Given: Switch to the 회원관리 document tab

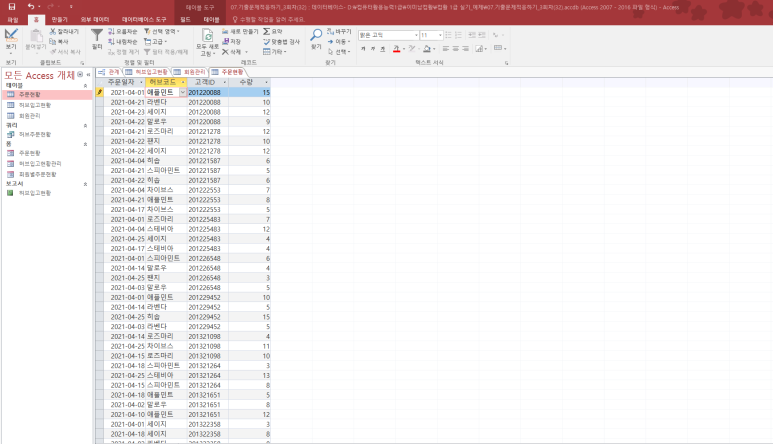Looking at the screenshot, I should tap(190, 72).
